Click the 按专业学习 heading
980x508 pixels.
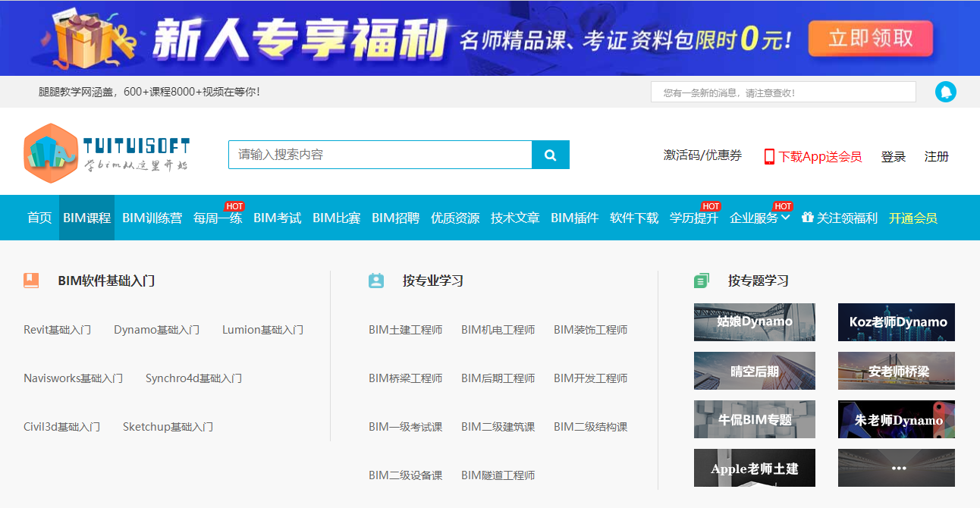click(x=433, y=281)
